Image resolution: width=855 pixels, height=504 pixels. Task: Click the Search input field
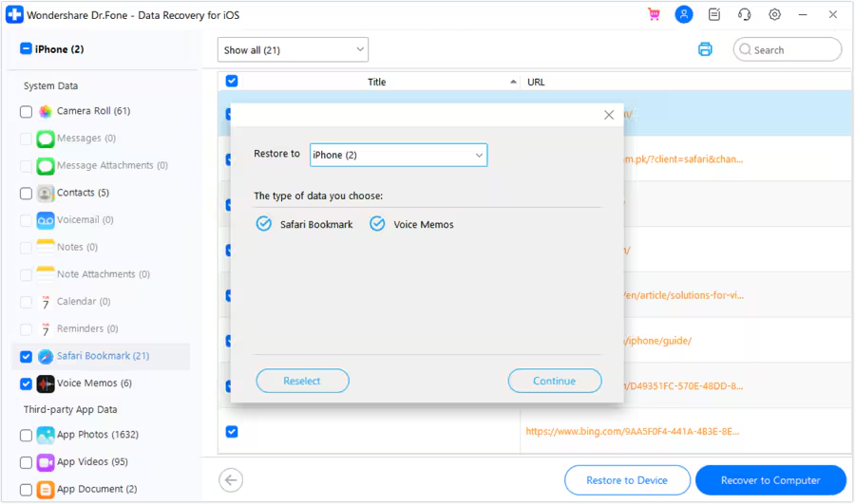click(x=793, y=50)
